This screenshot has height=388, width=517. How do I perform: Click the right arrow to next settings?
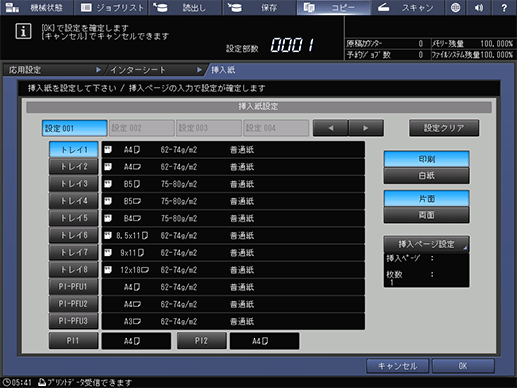click(x=366, y=128)
